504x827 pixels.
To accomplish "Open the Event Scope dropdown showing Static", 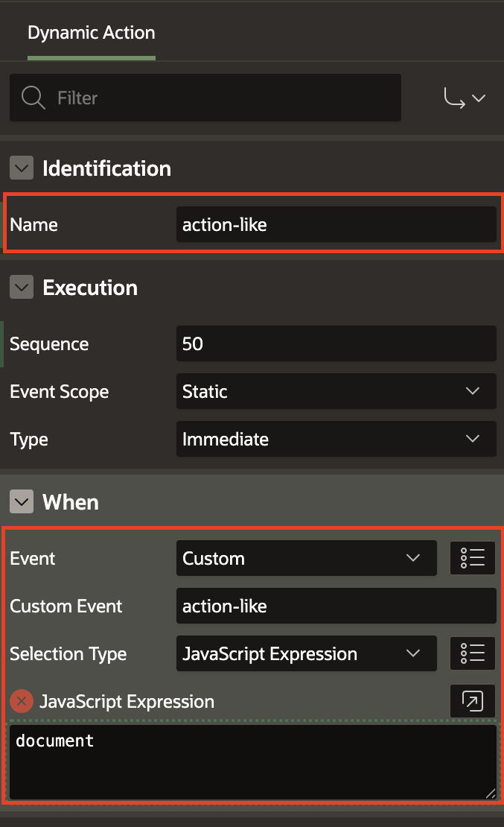I will click(336, 391).
